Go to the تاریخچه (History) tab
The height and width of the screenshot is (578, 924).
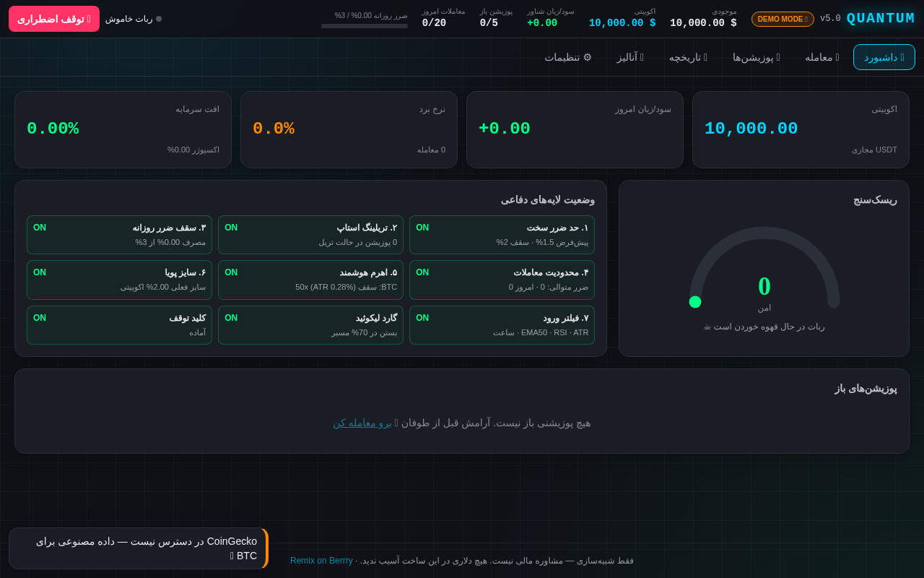pos(688,57)
